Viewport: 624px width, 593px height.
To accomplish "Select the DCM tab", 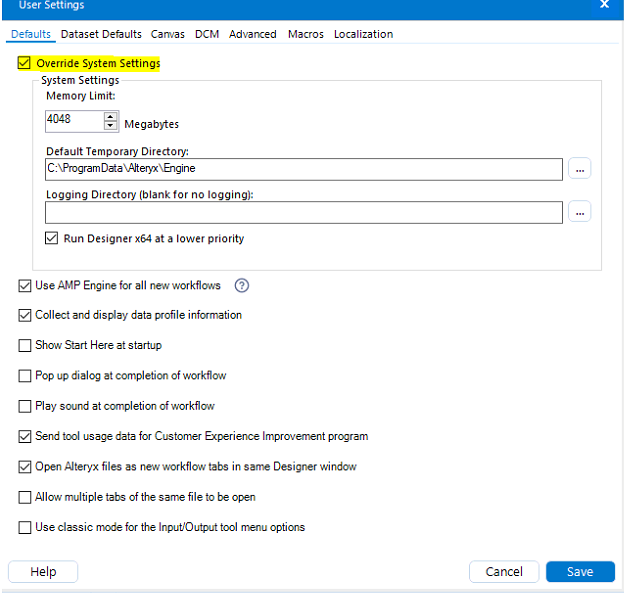I will click(207, 34).
